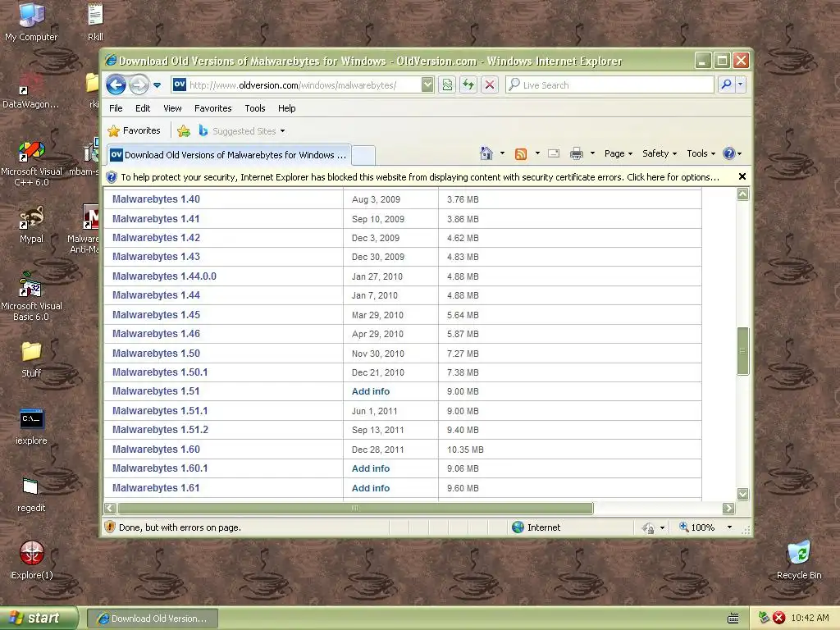The image size is (840, 630).
Task: Click the Help question mark icon
Action: click(x=728, y=153)
